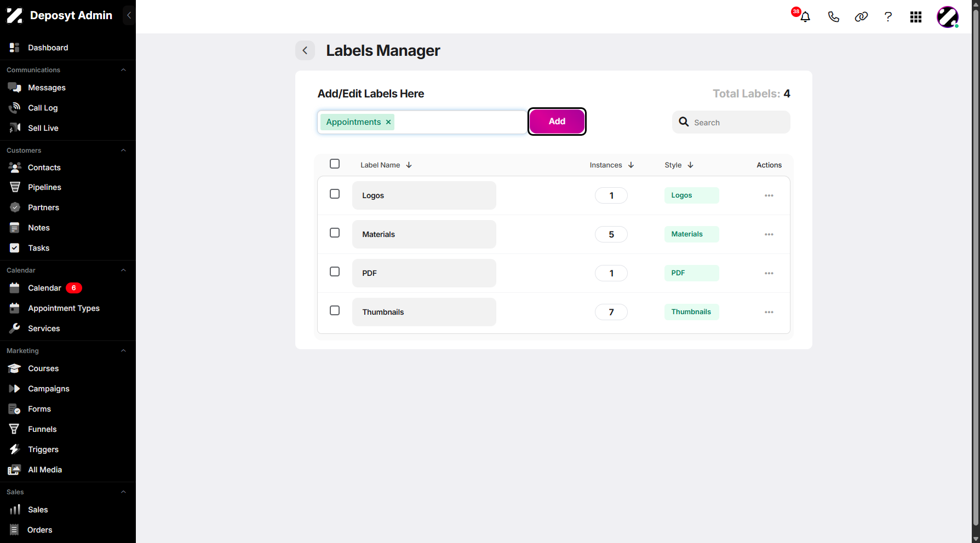Remove the Appointments tag with the x
Screen dimensions: 980x543
point(388,122)
